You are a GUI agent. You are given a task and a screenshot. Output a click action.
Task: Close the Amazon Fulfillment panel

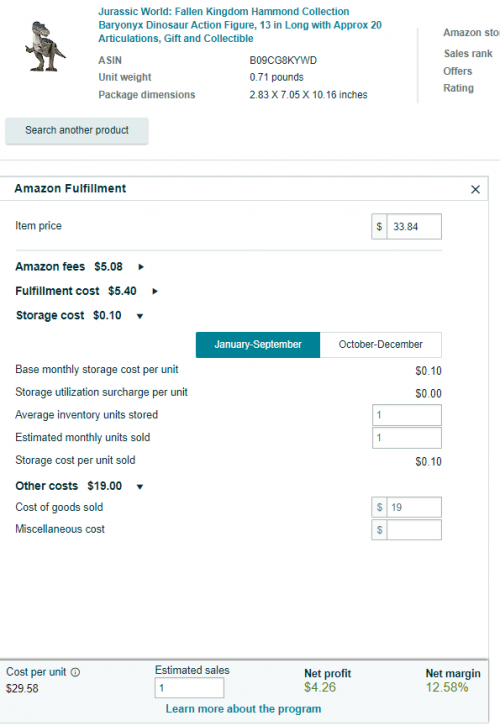point(475,189)
